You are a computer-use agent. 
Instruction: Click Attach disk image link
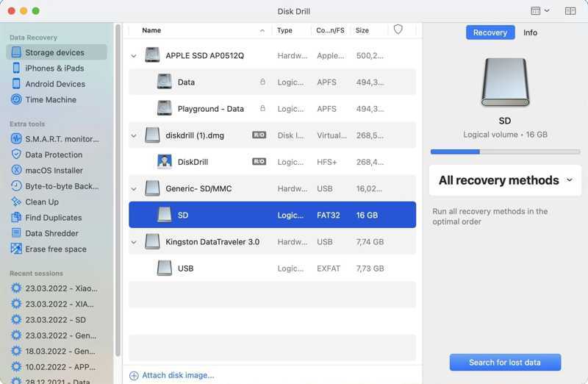point(172,375)
